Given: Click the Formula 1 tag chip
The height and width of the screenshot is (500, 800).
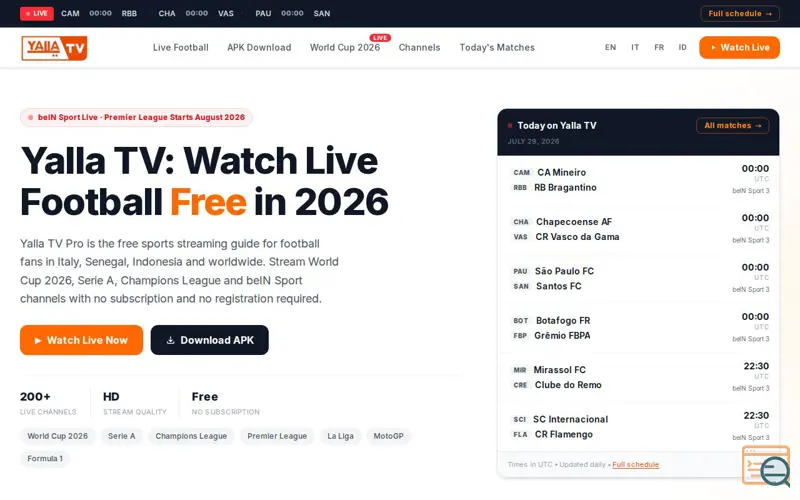Looking at the screenshot, I should click(45, 459).
